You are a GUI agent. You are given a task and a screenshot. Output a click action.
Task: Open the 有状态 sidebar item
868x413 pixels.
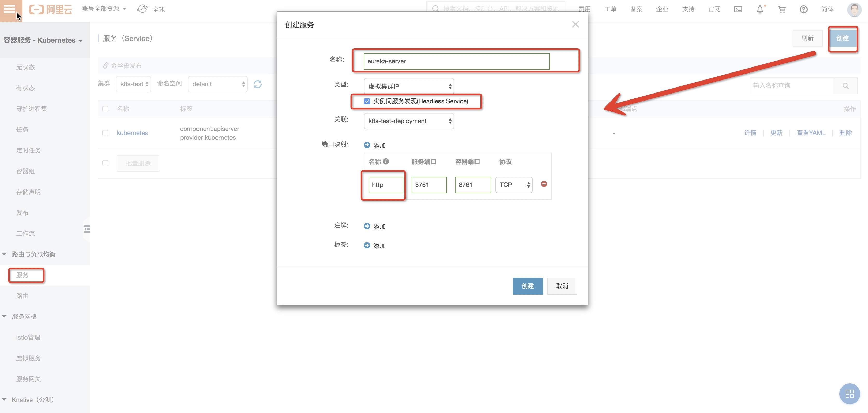coord(26,88)
